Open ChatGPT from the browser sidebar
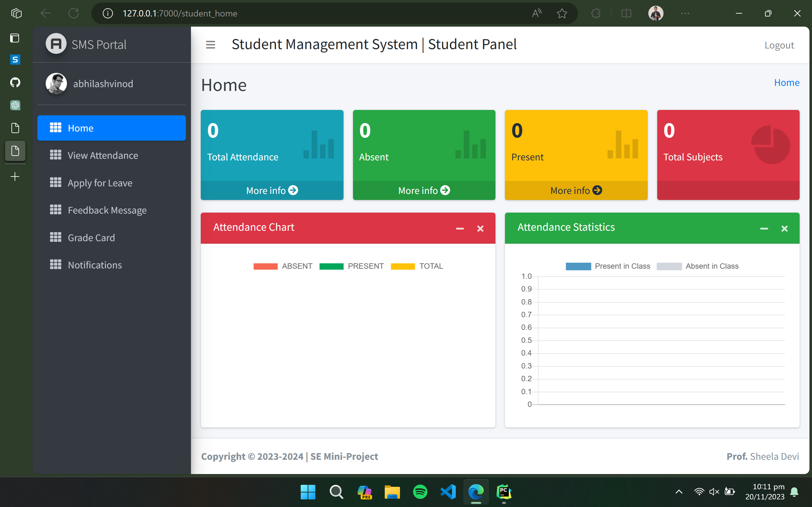 pyautogui.click(x=15, y=105)
